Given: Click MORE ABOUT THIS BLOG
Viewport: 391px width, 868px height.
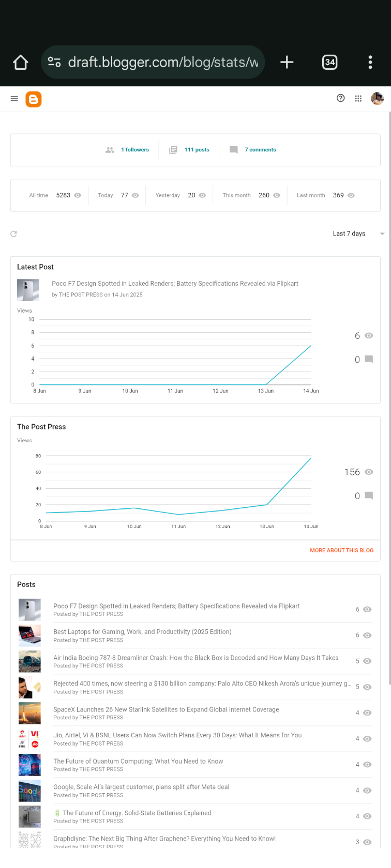Looking at the screenshot, I should 341,551.
